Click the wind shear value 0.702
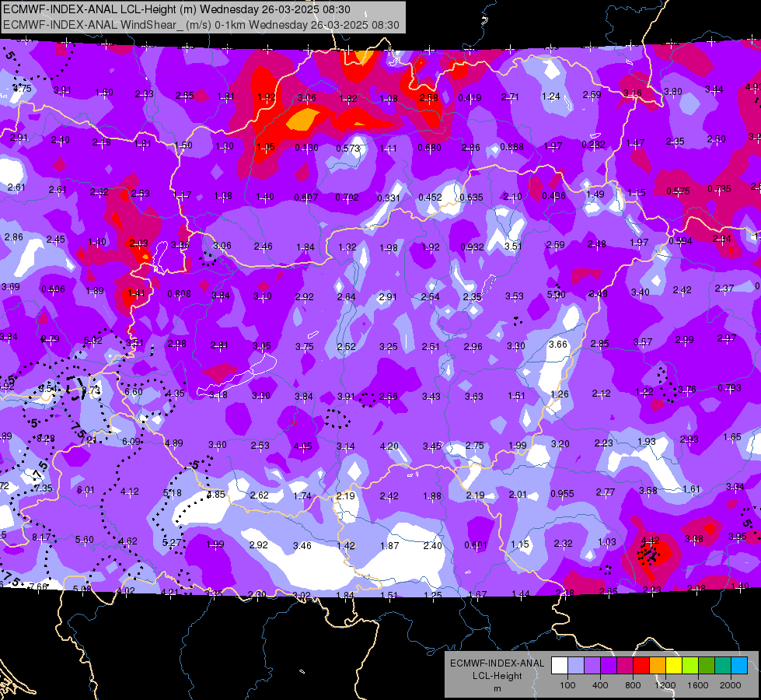The width and height of the screenshot is (761, 700). point(347,198)
